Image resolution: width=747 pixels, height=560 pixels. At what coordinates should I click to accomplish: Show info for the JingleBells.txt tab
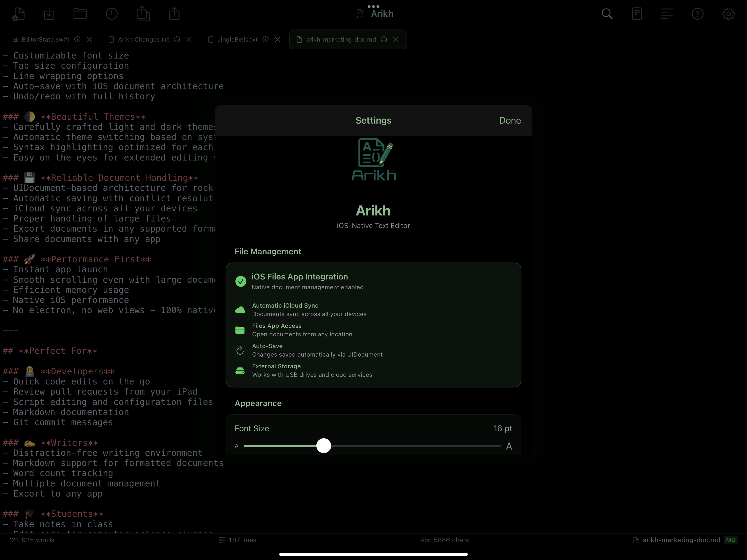click(265, 40)
